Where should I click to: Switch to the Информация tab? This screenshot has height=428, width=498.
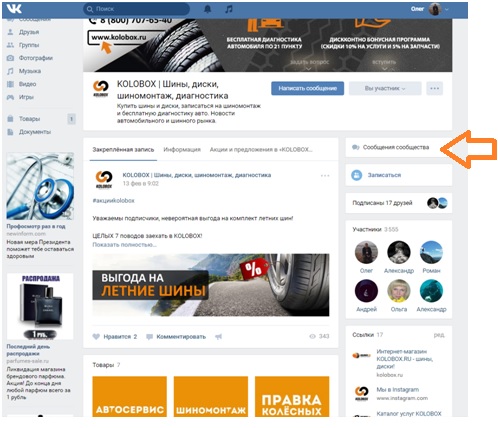pos(182,150)
